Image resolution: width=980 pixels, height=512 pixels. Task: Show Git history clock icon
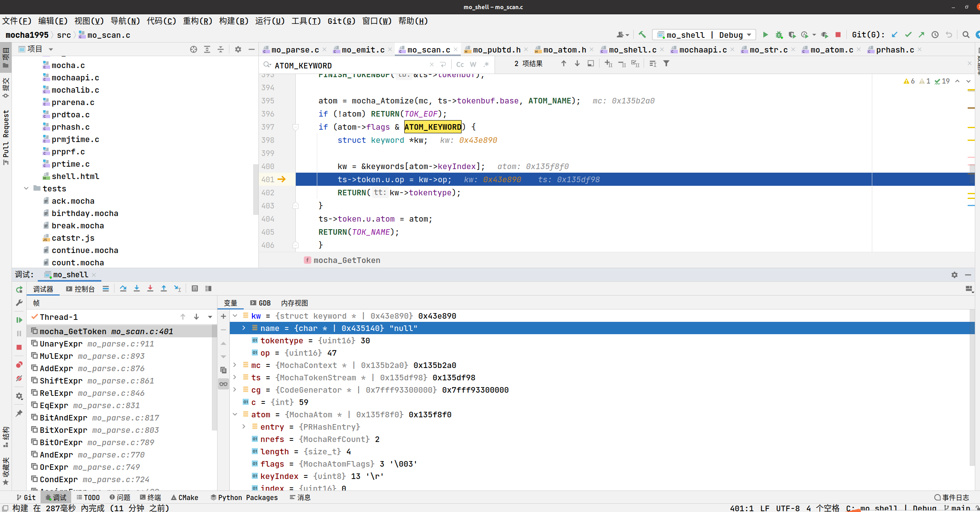pyautogui.click(x=935, y=35)
